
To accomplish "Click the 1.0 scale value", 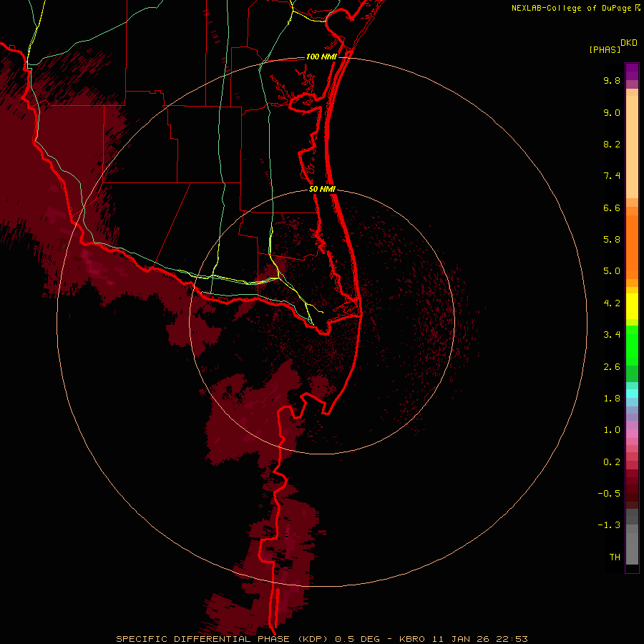I will [x=612, y=429].
